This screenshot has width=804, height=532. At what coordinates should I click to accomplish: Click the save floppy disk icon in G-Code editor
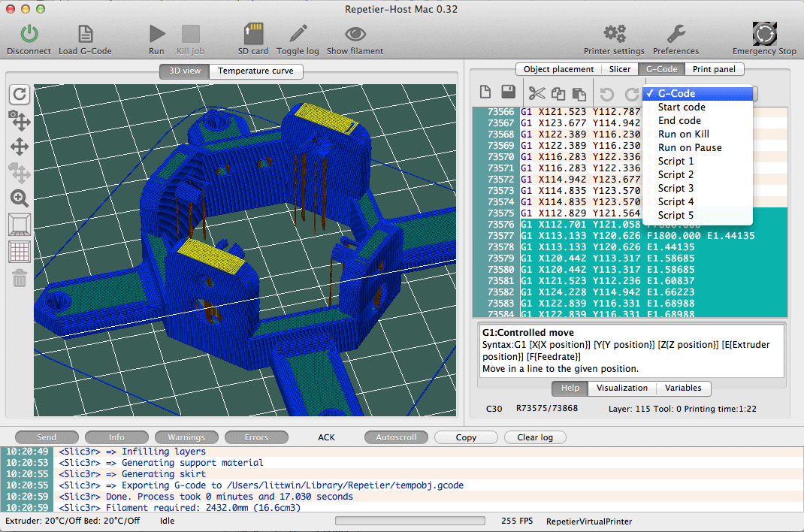508,93
